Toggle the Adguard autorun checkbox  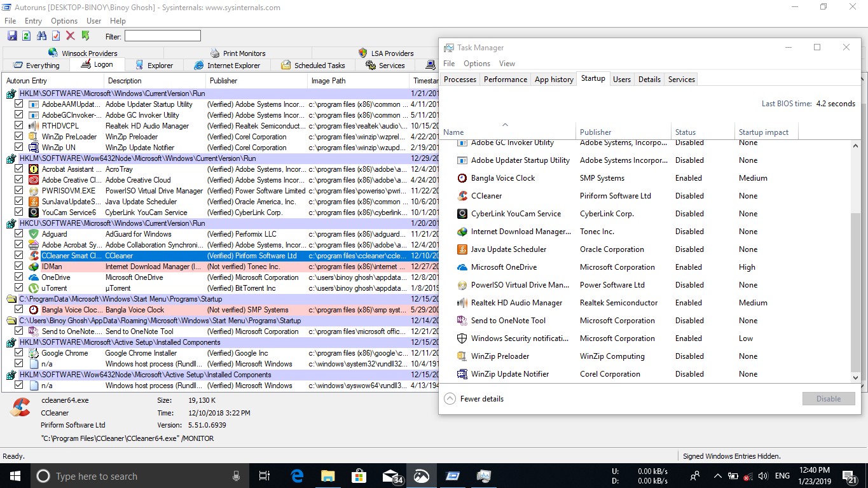click(x=19, y=234)
